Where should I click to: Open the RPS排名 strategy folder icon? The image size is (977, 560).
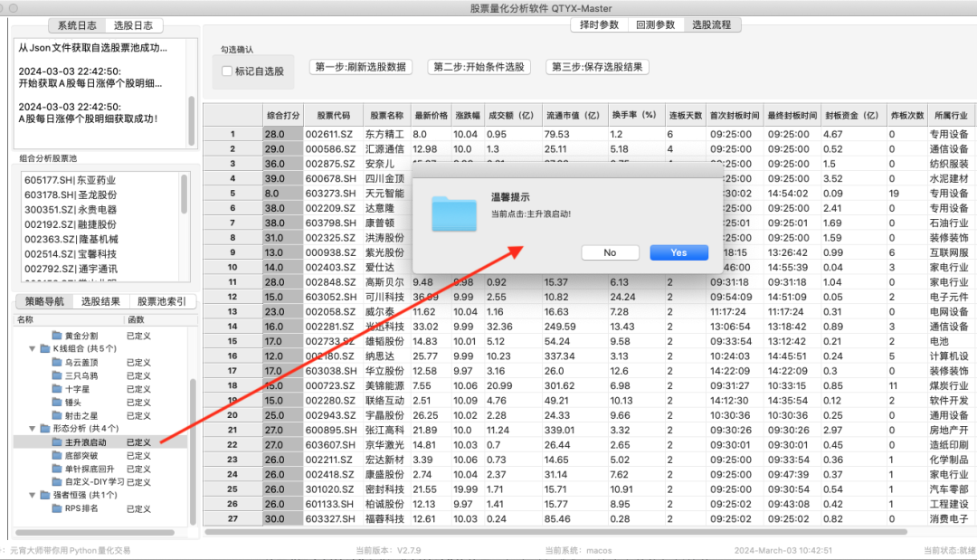tap(55, 508)
